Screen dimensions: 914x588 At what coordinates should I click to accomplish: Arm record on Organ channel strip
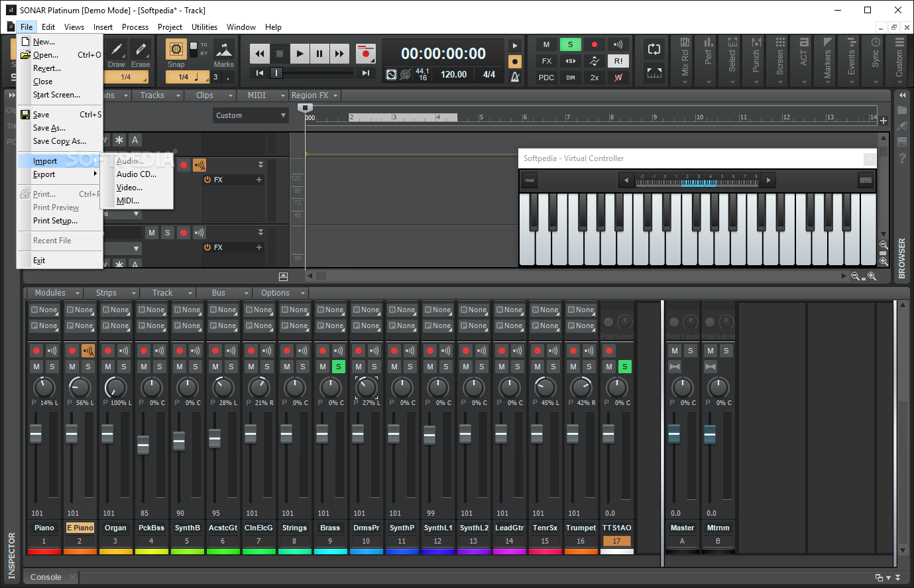(x=108, y=351)
